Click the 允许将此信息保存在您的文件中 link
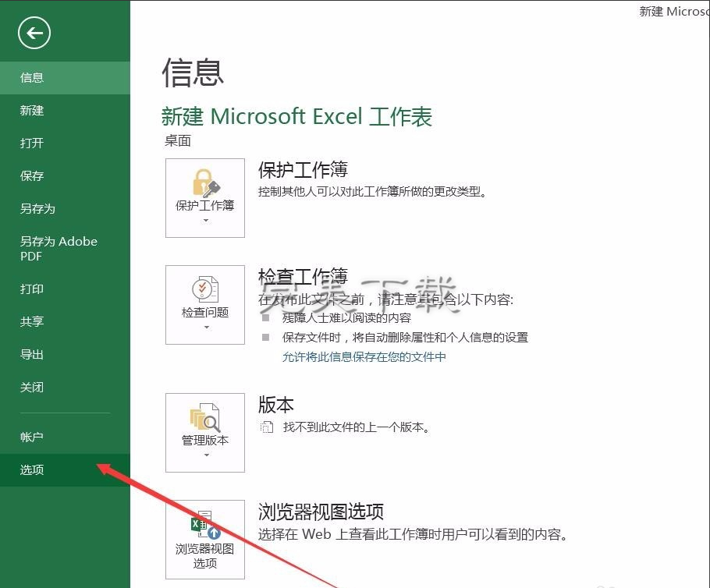Image resolution: width=710 pixels, height=588 pixels. [364, 357]
